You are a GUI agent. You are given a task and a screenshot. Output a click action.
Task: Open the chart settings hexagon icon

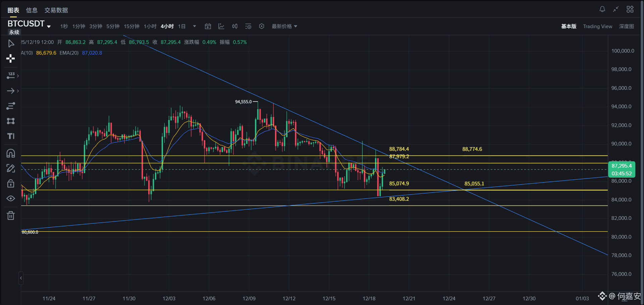262,26
